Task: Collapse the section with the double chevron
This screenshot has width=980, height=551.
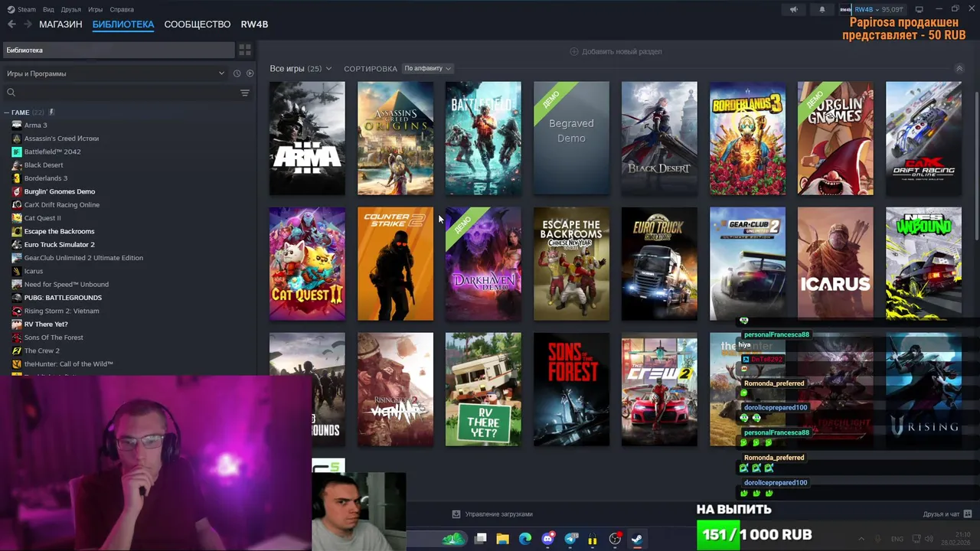Action: click(959, 68)
